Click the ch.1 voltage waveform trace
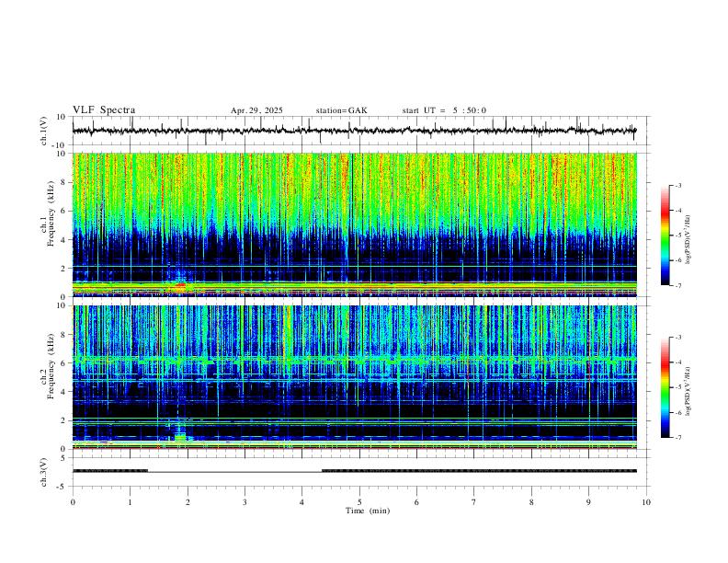728x563 pixels. (x=354, y=131)
